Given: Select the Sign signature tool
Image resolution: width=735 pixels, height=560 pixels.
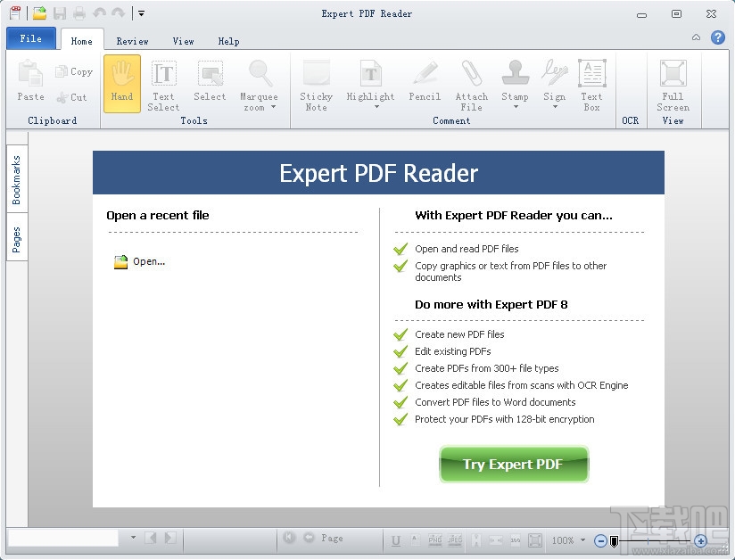Looking at the screenshot, I should click(x=555, y=80).
